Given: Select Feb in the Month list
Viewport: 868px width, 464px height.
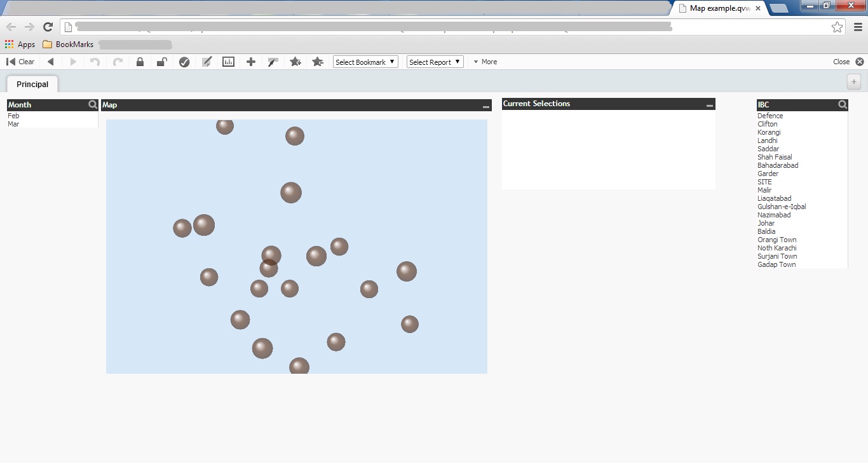Looking at the screenshot, I should coord(14,116).
